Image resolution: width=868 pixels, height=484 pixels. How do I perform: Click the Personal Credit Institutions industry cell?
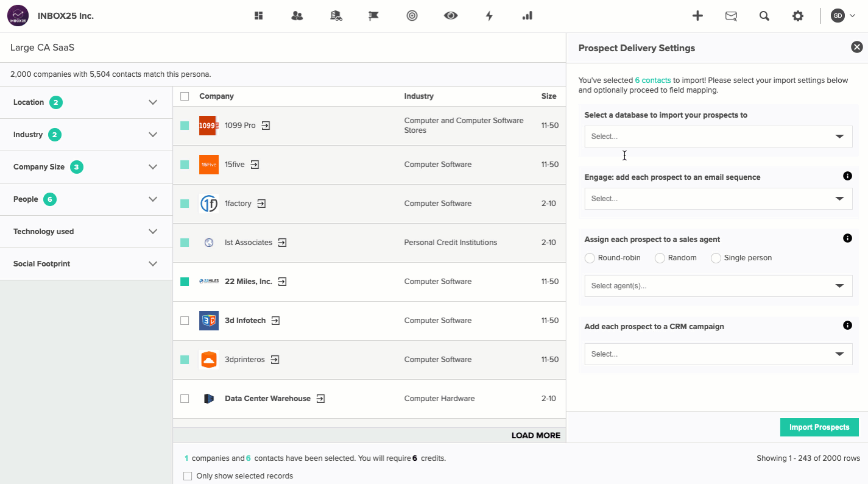click(x=451, y=243)
